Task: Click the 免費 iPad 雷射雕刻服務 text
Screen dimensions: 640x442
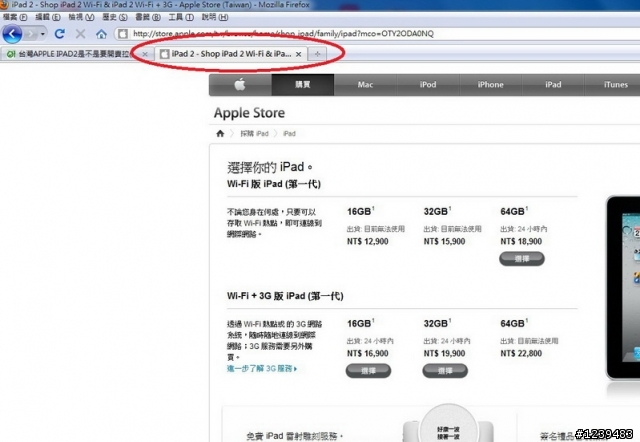Action: (294, 436)
